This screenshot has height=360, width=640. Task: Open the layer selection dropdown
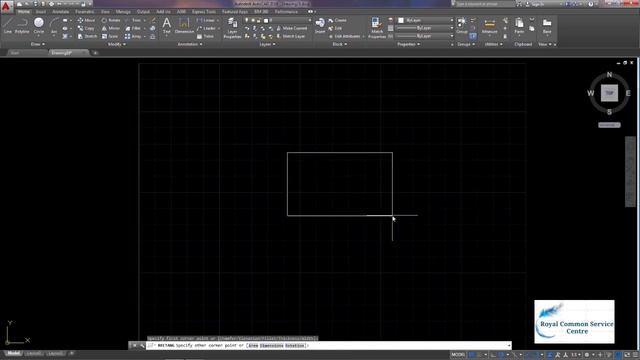(278, 20)
